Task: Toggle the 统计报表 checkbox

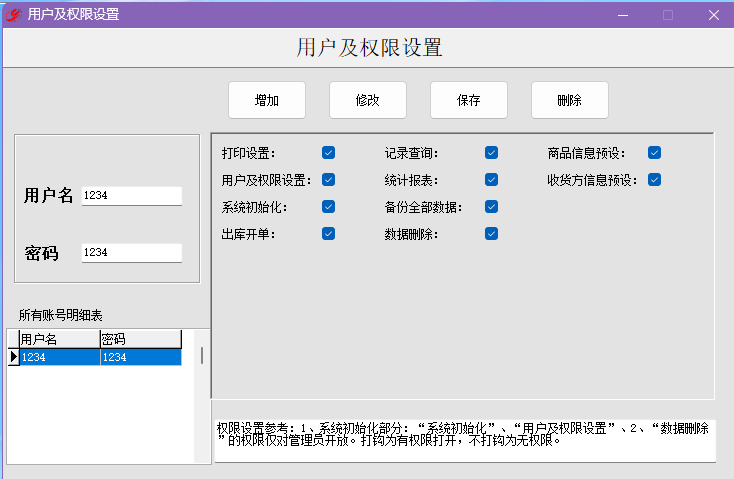Action: tap(492, 180)
